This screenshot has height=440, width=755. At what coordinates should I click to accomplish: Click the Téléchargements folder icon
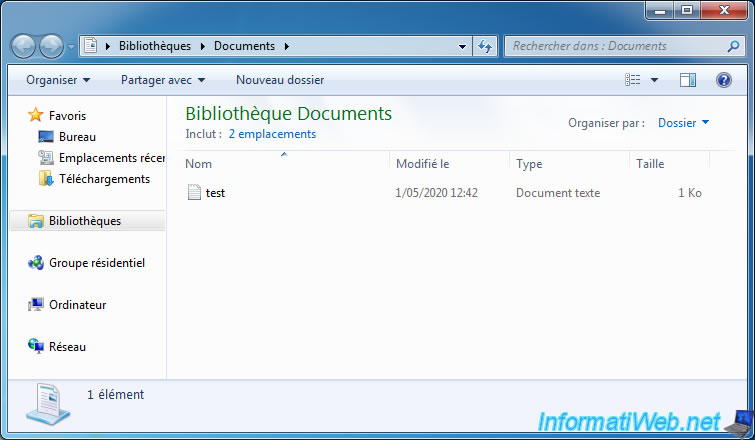[x=46, y=179]
